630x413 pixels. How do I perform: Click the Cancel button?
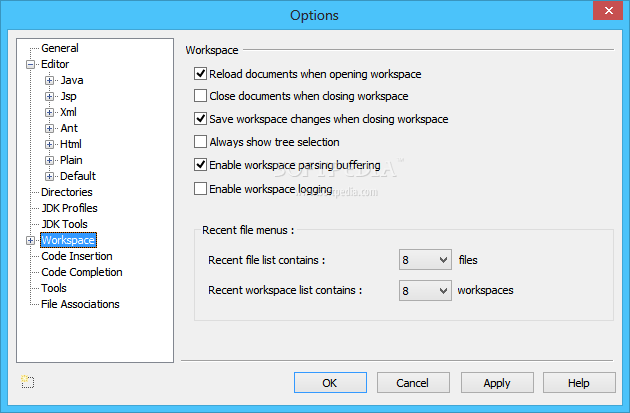413,382
